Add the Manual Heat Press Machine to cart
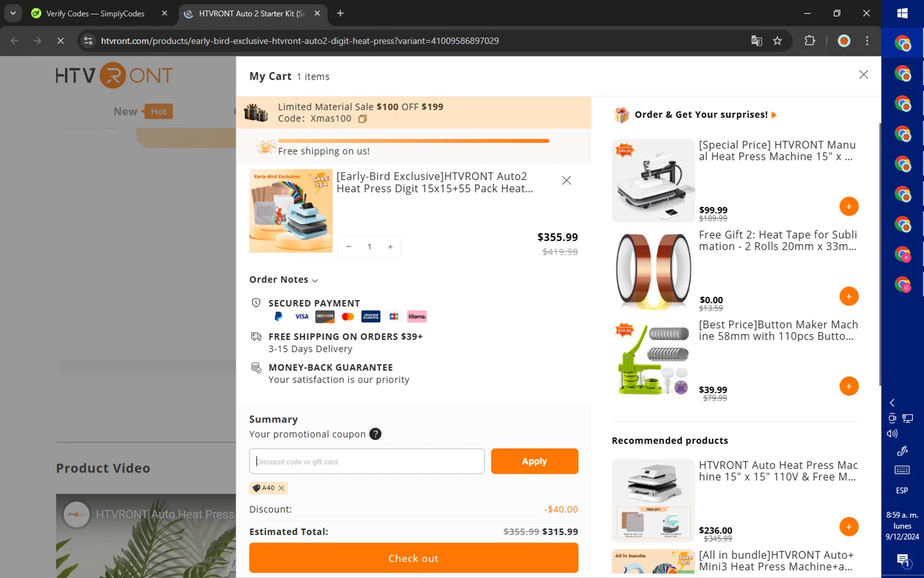 pyautogui.click(x=848, y=206)
